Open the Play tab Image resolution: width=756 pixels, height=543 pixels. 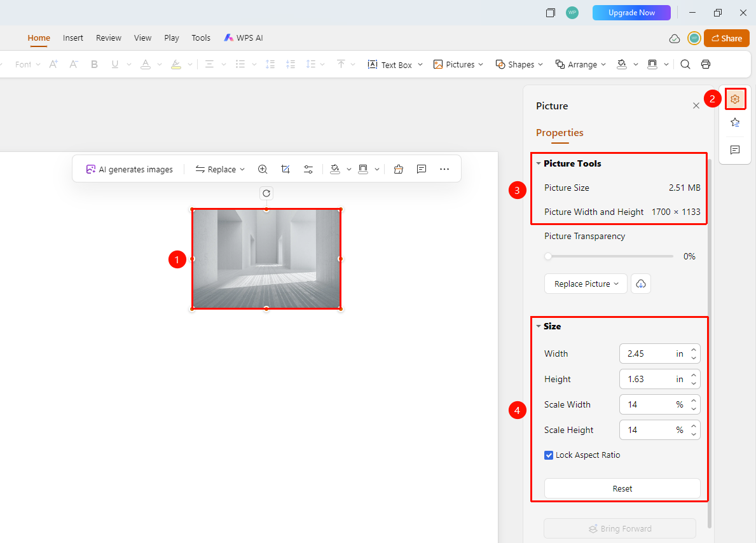(x=172, y=38)
